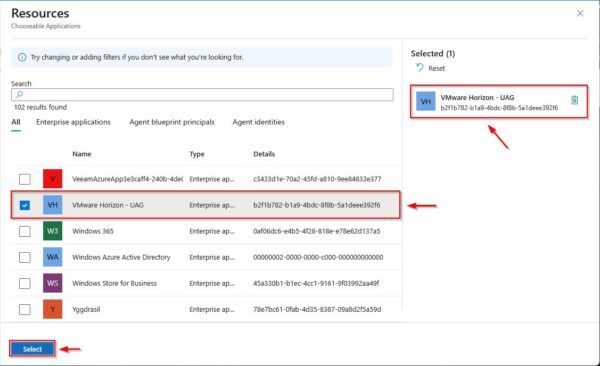
Task: Click VeeamAzureApp3e3caff4 name text
Action: (128, 179)
